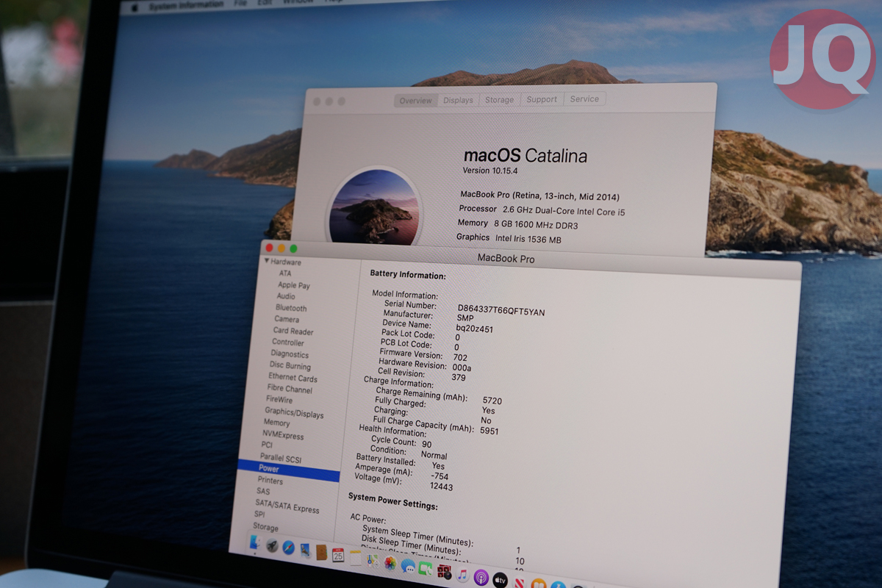Open Apple TV icon in Dock
This screenshot has height=588, width=882.
click(x=500, y=580)
